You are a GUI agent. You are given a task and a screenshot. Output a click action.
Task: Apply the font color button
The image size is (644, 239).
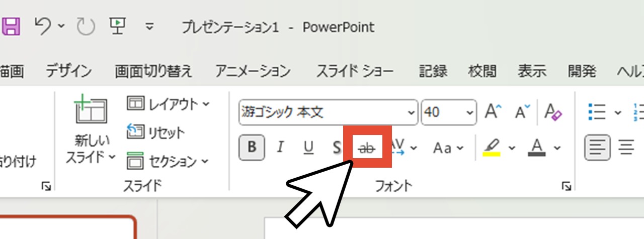point(537,148)
